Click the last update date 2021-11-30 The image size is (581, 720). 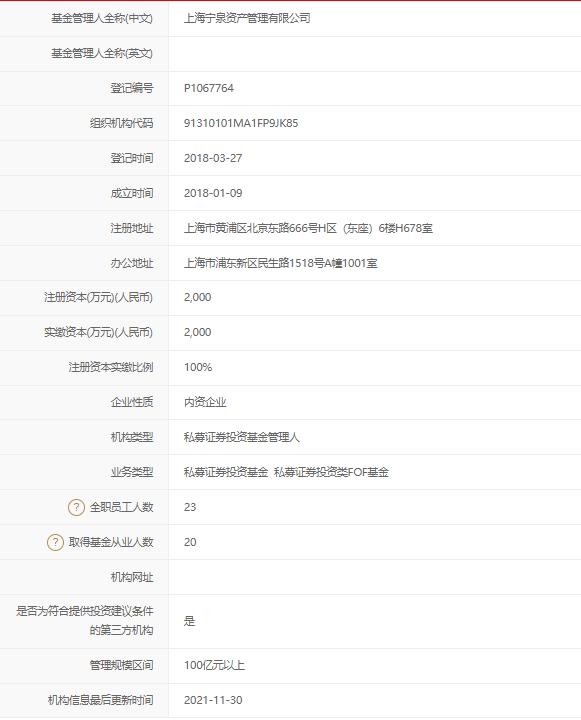point(213,700)
